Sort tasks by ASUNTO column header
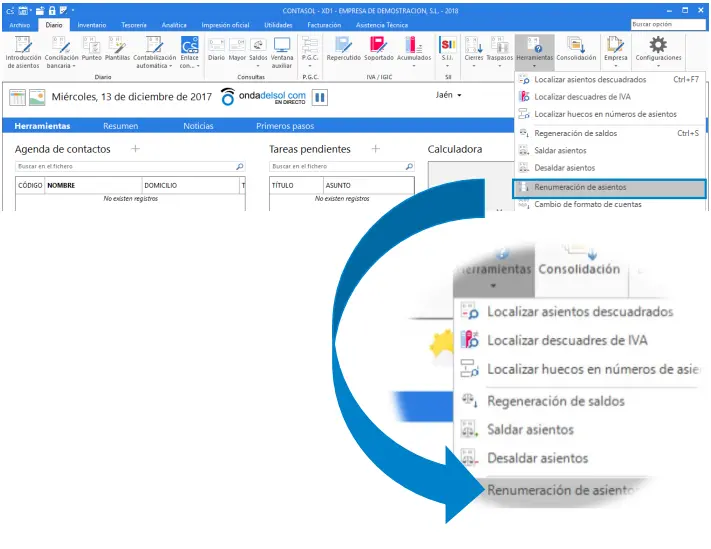This screenshot has height=549, width=711. 368,185
